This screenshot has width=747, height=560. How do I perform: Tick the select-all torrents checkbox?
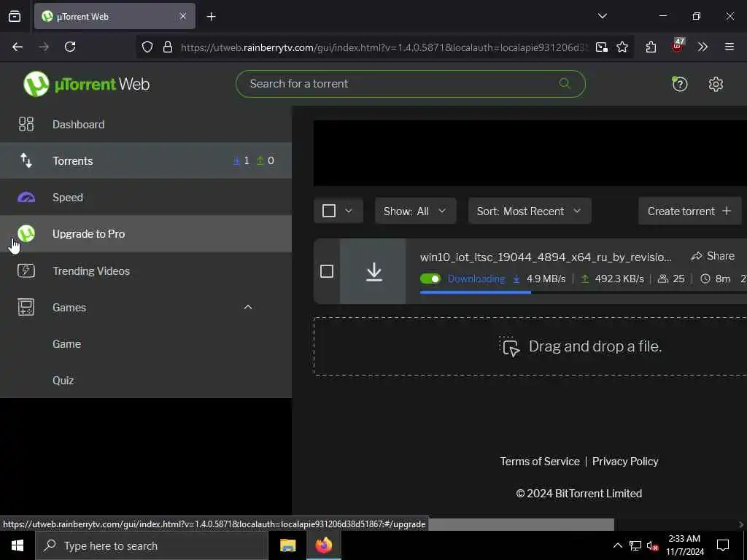[x=329, y=211]
